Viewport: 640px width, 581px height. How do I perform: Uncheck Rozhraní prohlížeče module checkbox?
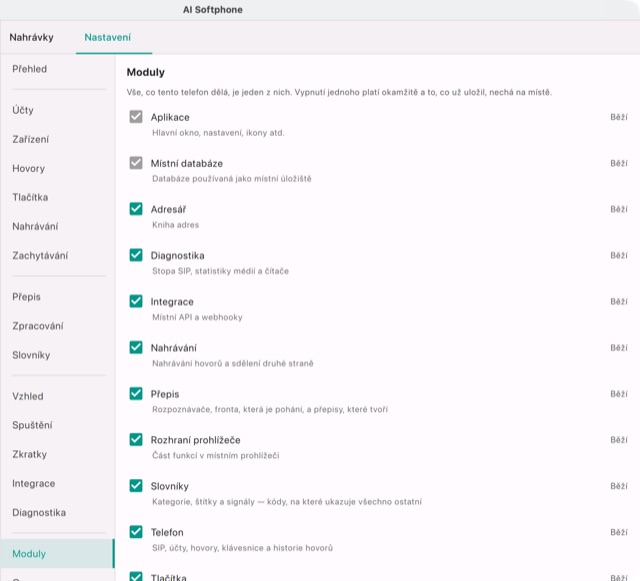(136, 440)
